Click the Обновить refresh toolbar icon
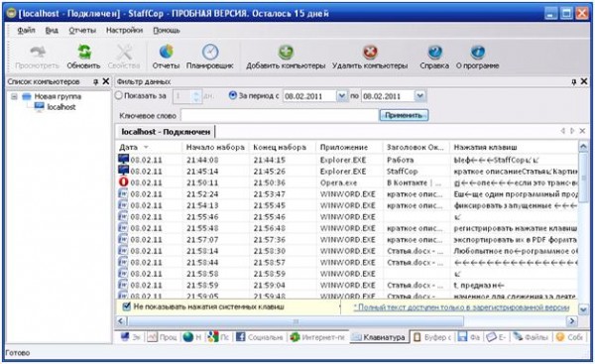Screen dimensions: 595x364 (x=84, y=52)
